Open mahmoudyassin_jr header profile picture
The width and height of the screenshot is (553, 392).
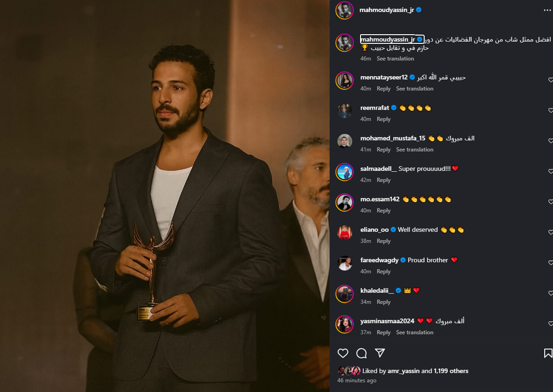pyautogui.click(x=344, y=11)
